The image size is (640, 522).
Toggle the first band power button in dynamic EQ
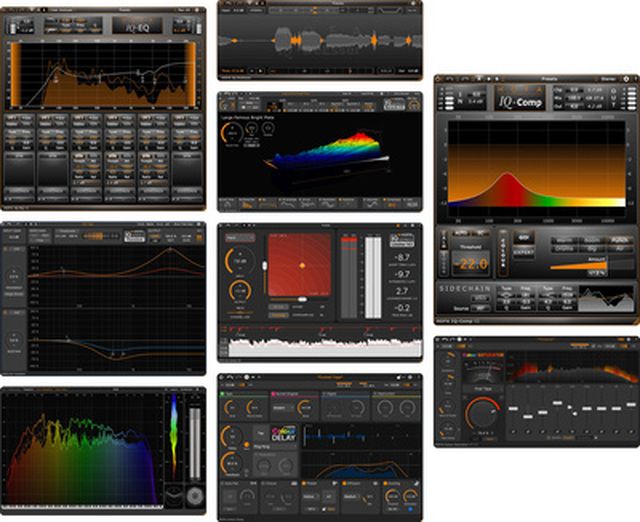(6, 249)
